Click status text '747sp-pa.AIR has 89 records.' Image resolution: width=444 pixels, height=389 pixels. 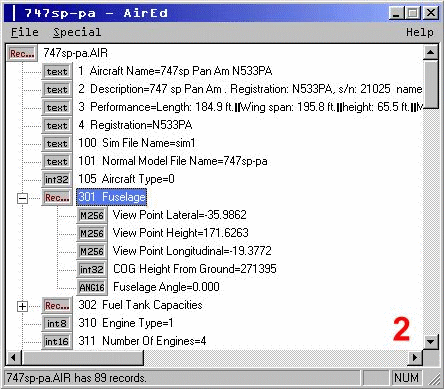point(76,378)
